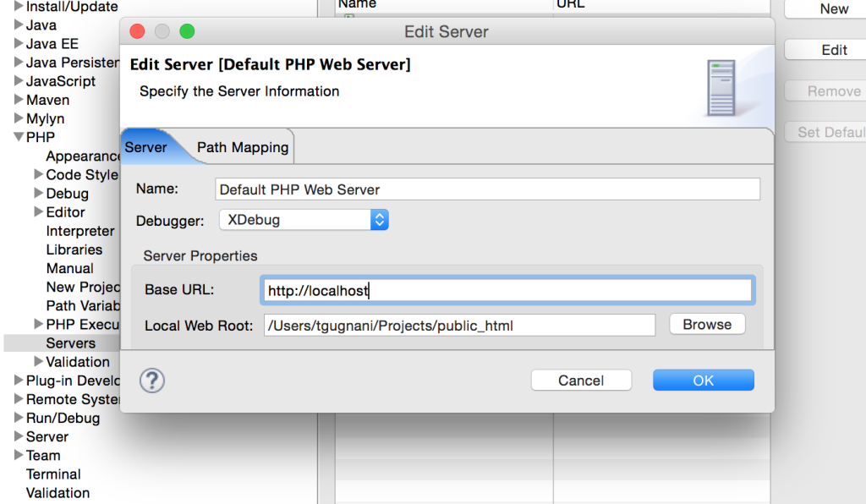This screenshot has height=504, width=866.
Task: Focus the Base URL input field
Action: [x=506, y=290]
